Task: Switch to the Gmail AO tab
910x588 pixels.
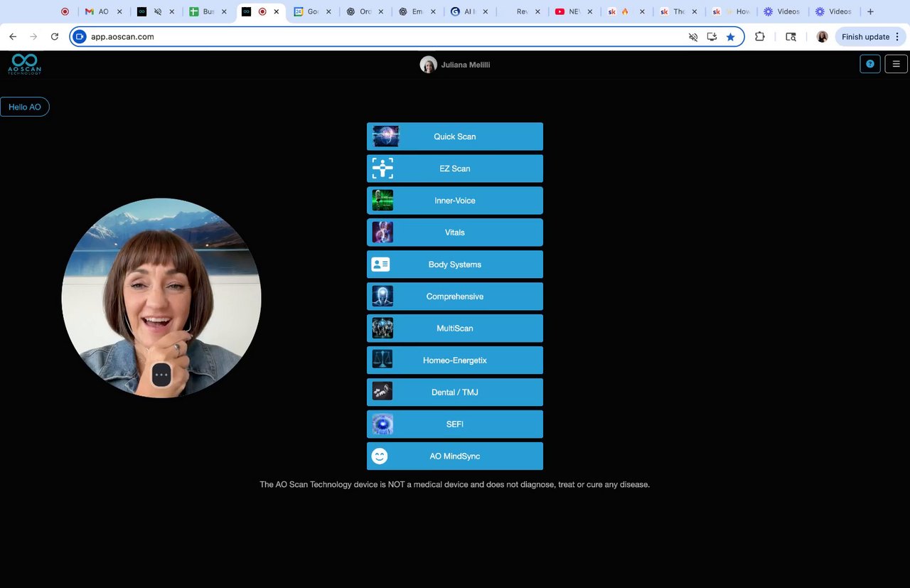Action: (104, 11)
